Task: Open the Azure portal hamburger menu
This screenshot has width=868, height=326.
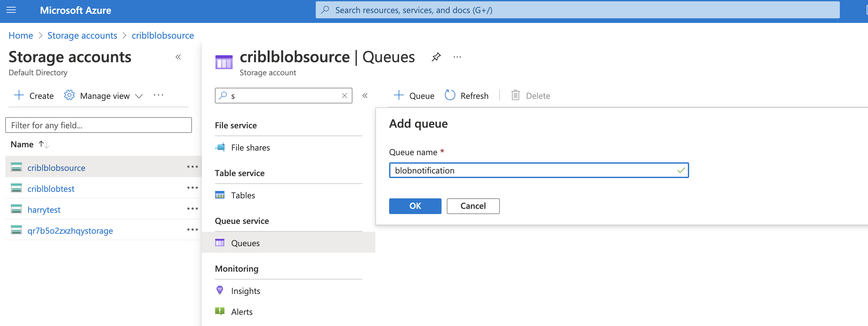Action: (11, 10)
